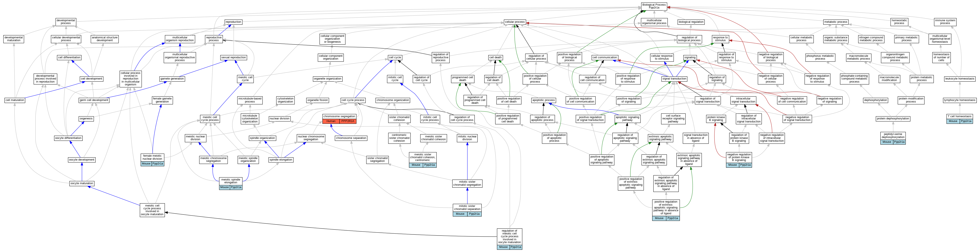Click the 'oocyte differentiation' node
980x252 pixels.
pyautogui.click(x=68, y=138)
